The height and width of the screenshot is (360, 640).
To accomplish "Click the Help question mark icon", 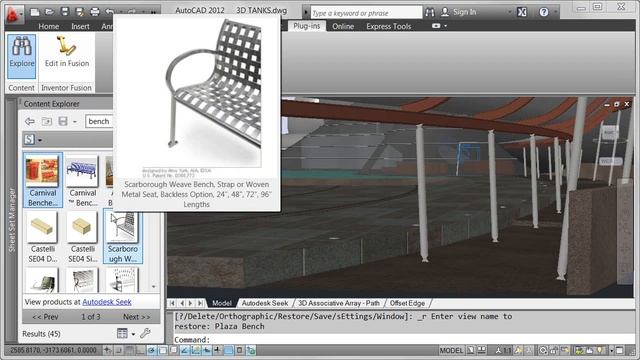I will (544, 12).
